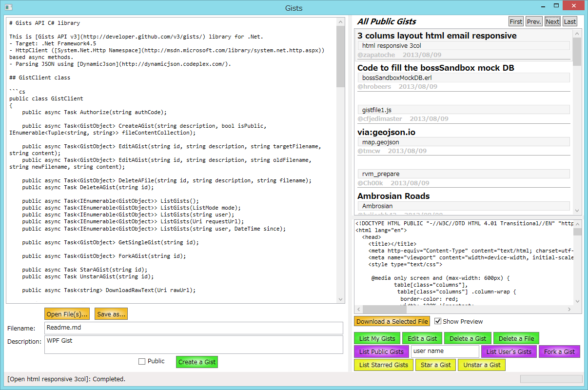Image resolution: width=588 pixels, height=390 pixels.
Task: Click List Public Gists button
Action: tap(381, 351)
